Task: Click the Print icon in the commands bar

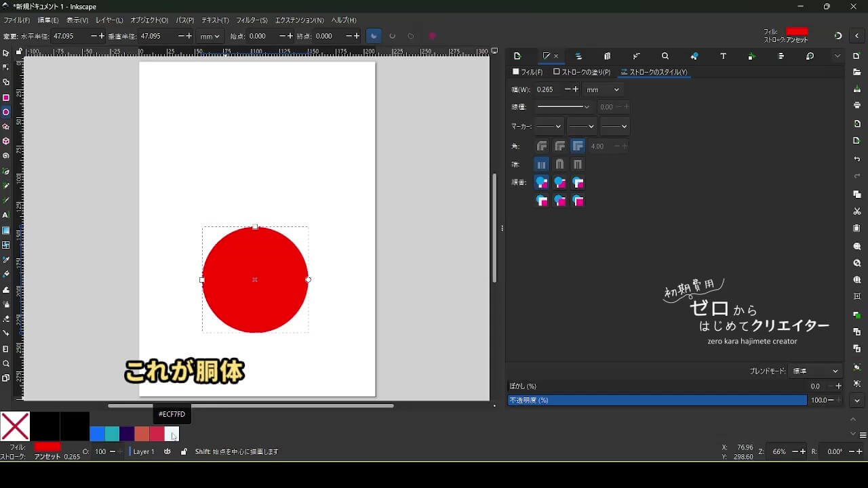Action: click(857, 105)
